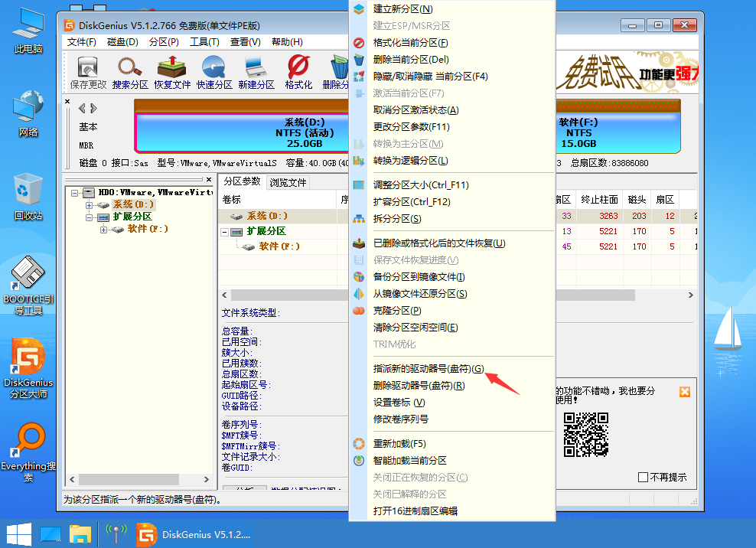The width and height of the screenshot is (756, 548).
Task: Expand the 系统(D:) tree node
Action: coord(90,205)
